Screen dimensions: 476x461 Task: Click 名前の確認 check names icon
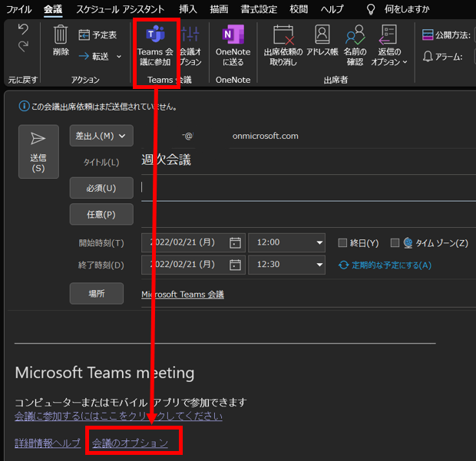pyautogui.click(x=355, y=35)
